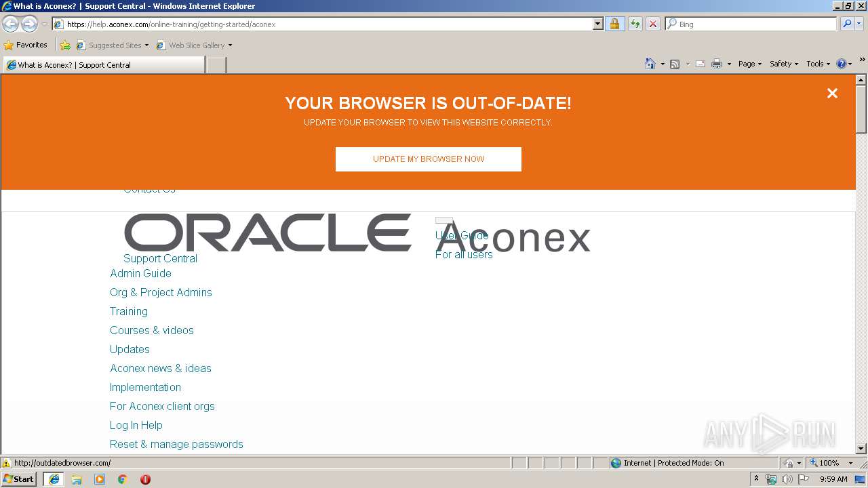Click the volume speaker tray icon
868x488 pixels.
point(787,479)
